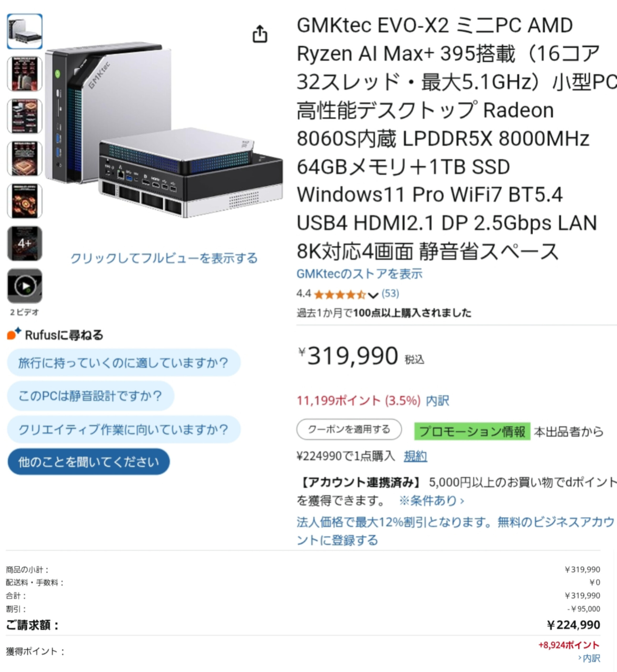Open the 4+ more images thumbnail
Screen dimensions: 617x672
point(25,243)
